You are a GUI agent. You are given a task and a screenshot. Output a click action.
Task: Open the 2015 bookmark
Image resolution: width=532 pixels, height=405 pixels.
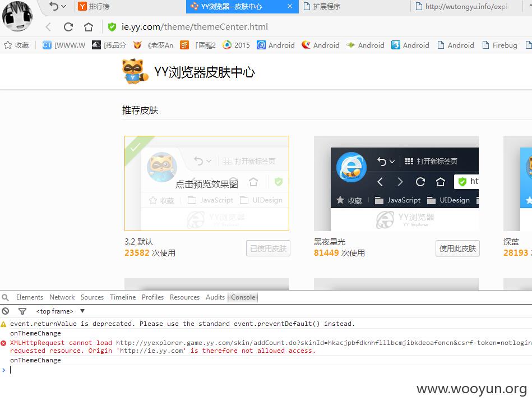pos(236,45)
